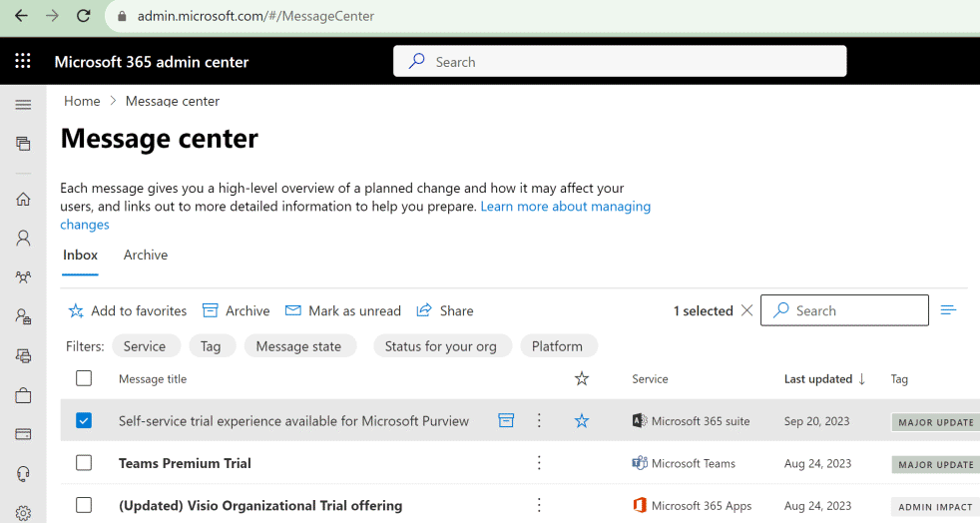The image size is (980, 523).
Task: Open Teams & groups sidebar icon
Action: [23, 277]
